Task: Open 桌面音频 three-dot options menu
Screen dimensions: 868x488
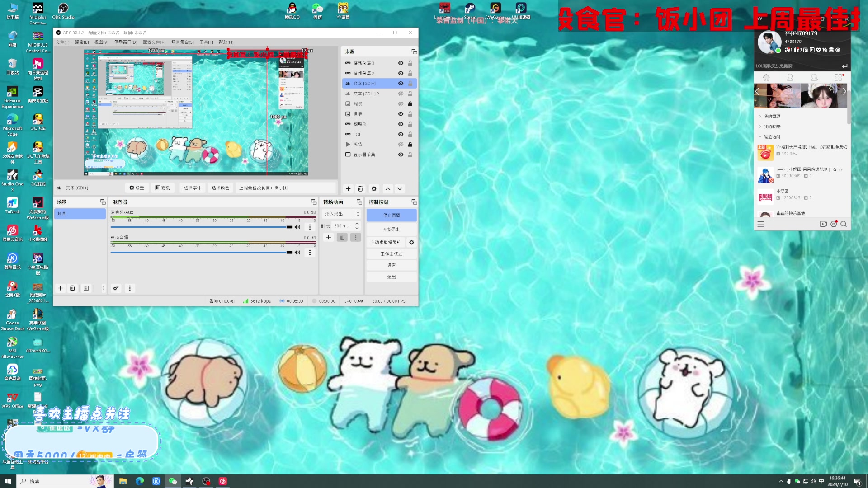Action: [310, 253]
